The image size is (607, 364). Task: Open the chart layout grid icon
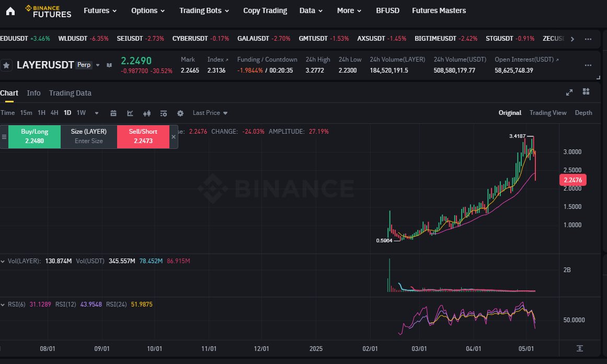(586, 91)
